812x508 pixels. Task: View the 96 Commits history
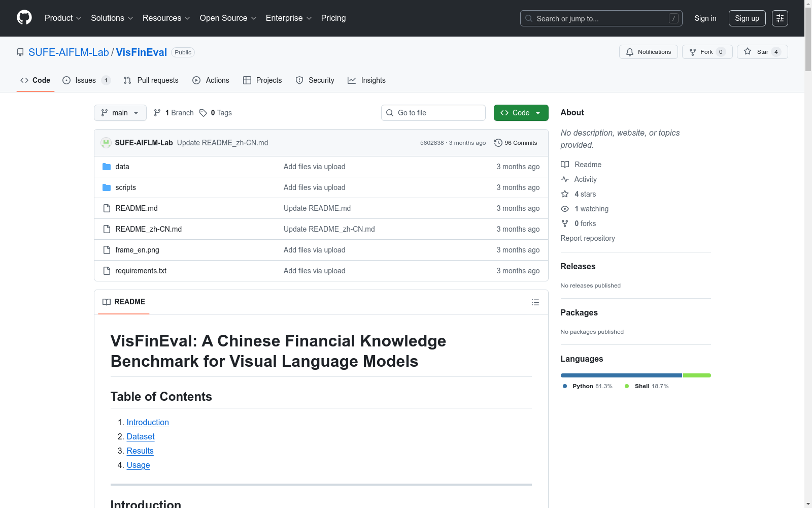pyautogui.click(x=516, y=143)
